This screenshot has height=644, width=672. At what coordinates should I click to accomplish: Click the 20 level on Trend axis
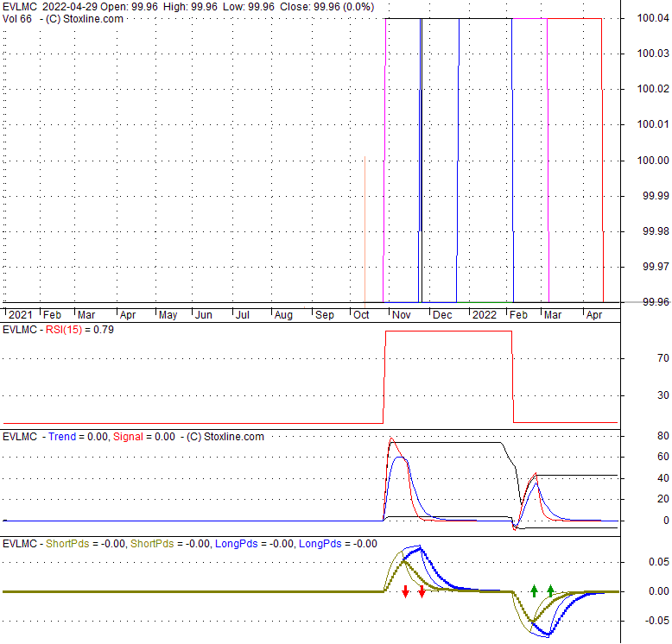click(663, 499)
